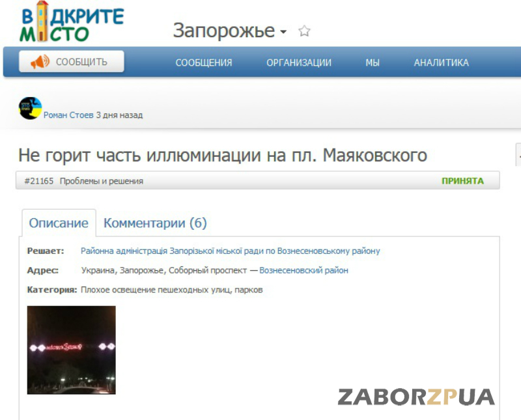Navigate to Аналитика in the navbar

[x=441, y=63]
